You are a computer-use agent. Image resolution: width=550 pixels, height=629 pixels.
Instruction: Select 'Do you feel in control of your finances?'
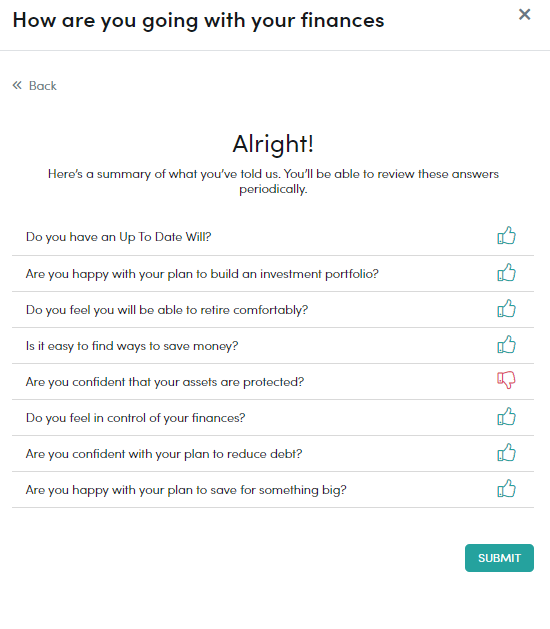136,418
